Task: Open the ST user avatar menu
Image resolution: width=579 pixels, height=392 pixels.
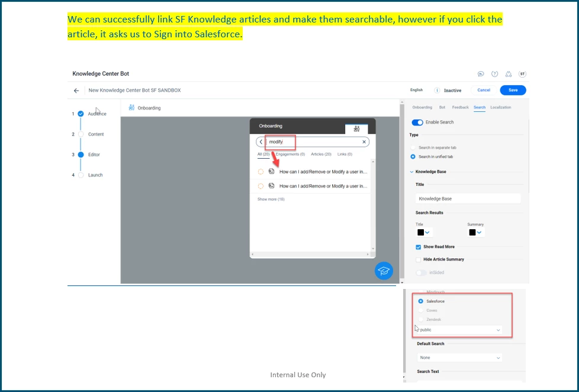Action: tap(522, 74)
